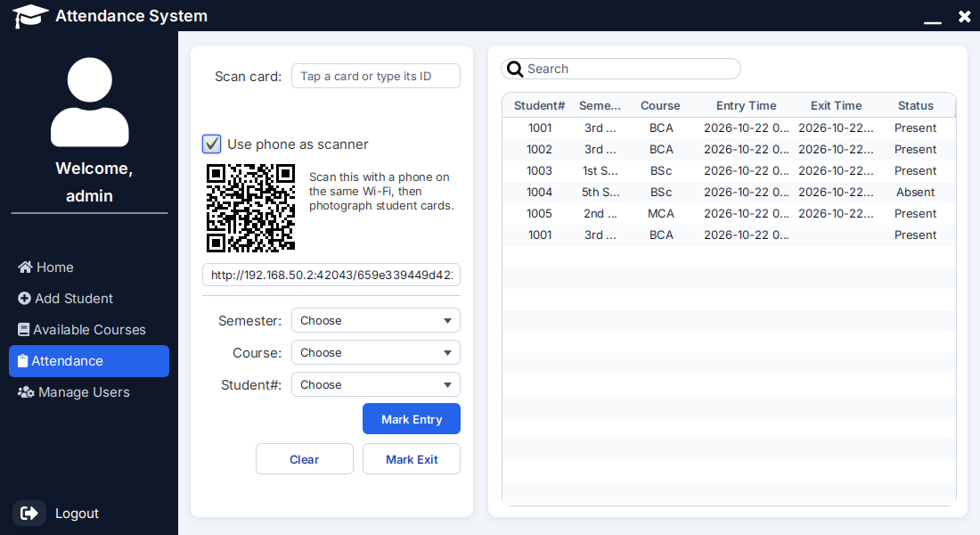Open the Semester dropdown

(x=376, y=320)
